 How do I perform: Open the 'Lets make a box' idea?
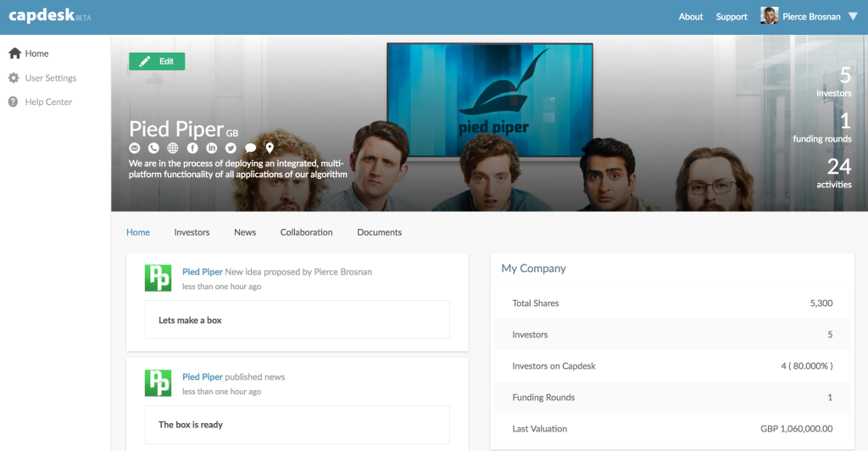pos(298,320)
